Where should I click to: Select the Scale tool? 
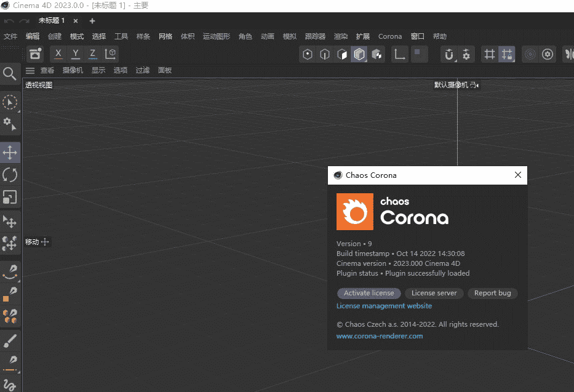click(x=10, y=197)
